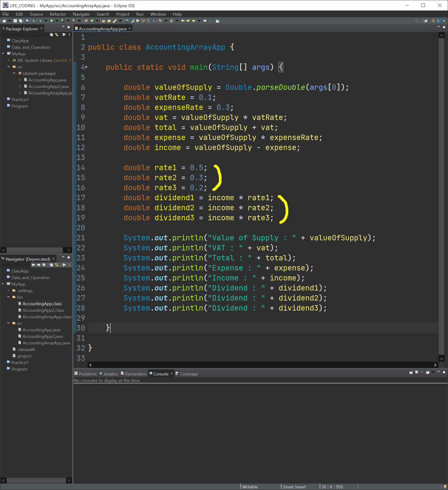The width and height of the screenshot is (448, 490).
Task: Click the green Run button in toolbar
Action: pyautogui.click(x=52, y=21)
